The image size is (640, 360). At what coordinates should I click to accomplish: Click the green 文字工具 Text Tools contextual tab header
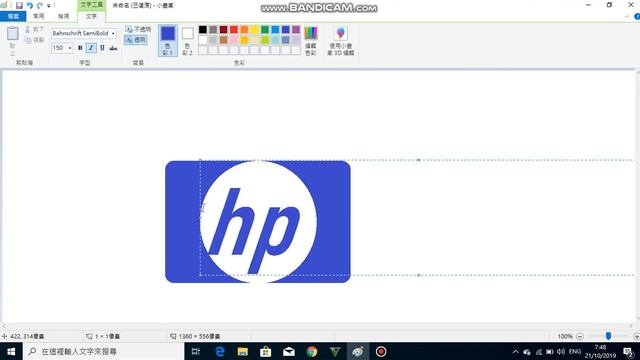[91, 5]
